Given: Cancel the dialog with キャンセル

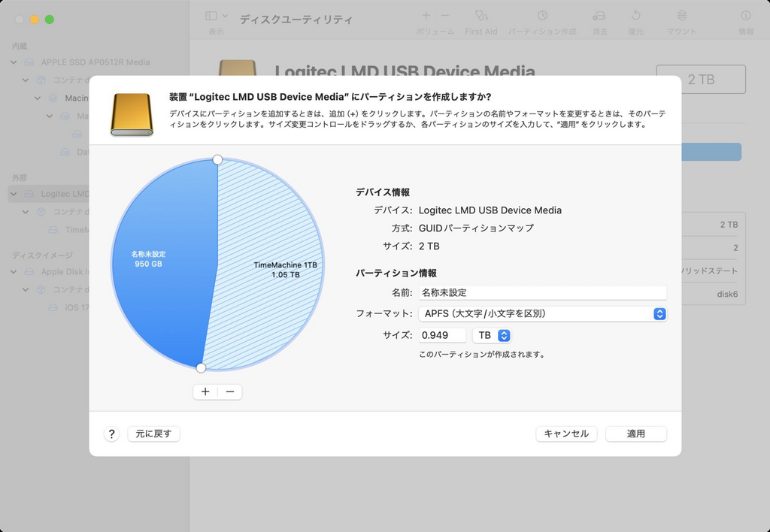Looking at the screenshot, I should (566, 434).
